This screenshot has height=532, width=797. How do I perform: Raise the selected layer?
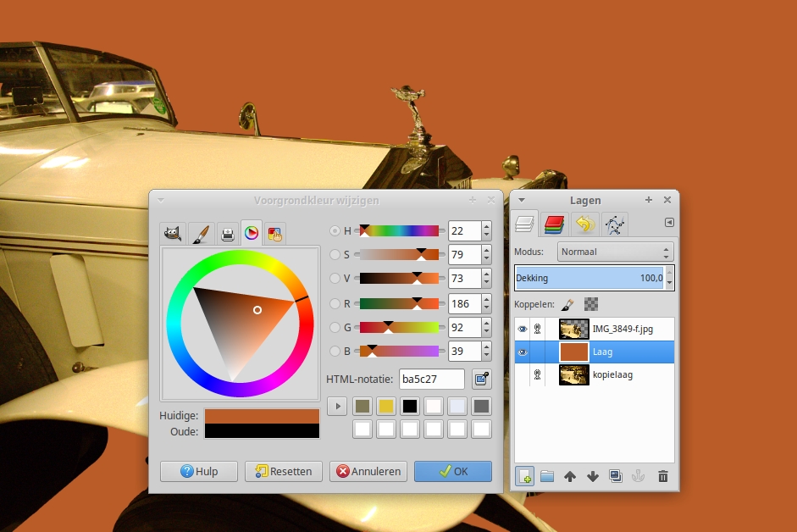570,477
